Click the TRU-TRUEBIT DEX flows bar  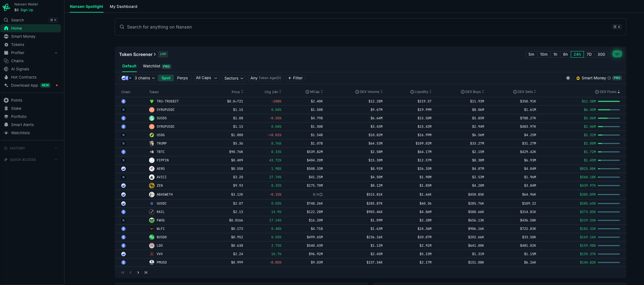[x=609, y=101]
